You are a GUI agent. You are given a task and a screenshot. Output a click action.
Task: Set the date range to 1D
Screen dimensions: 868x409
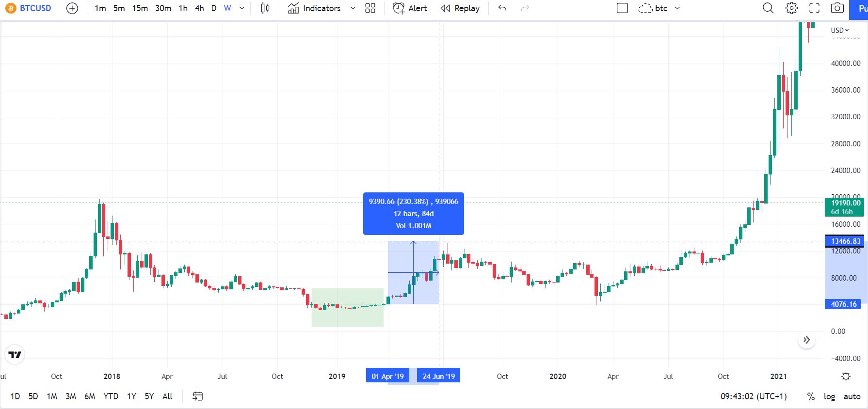[x=15, y=396]
